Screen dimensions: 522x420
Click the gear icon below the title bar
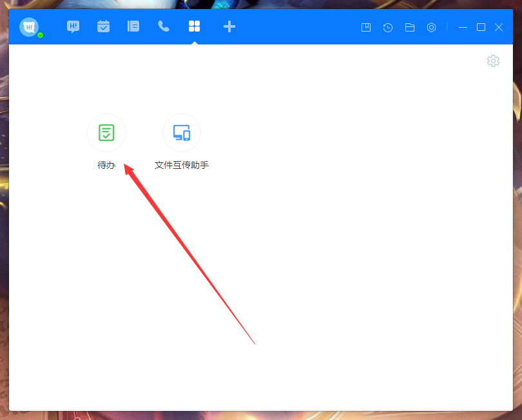point(493,61)
